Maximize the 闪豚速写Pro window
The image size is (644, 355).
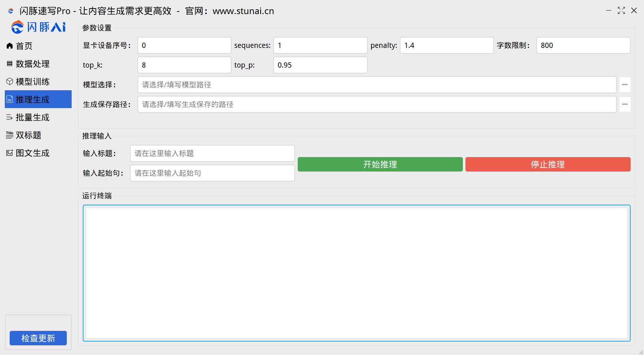[621, 10]
